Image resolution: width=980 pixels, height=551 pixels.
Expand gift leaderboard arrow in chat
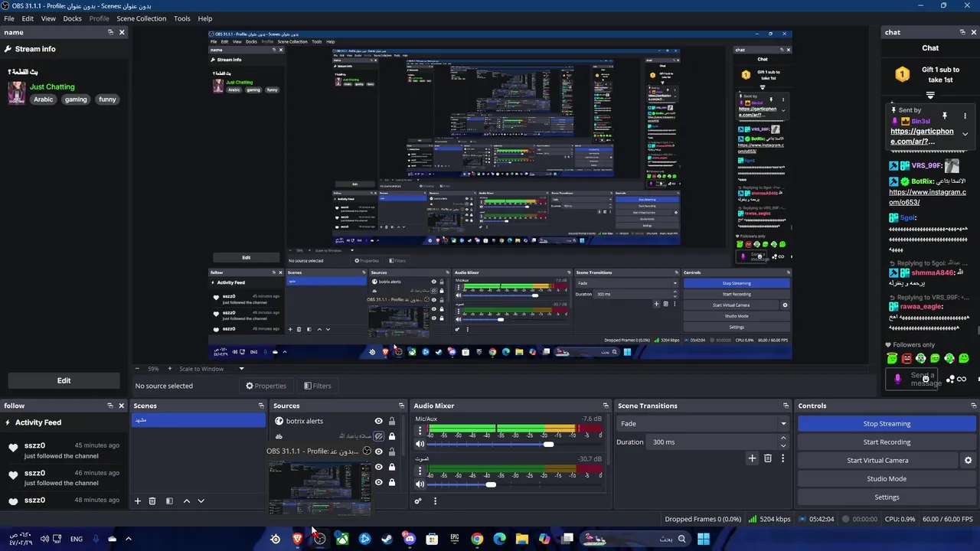click(930, 96)
